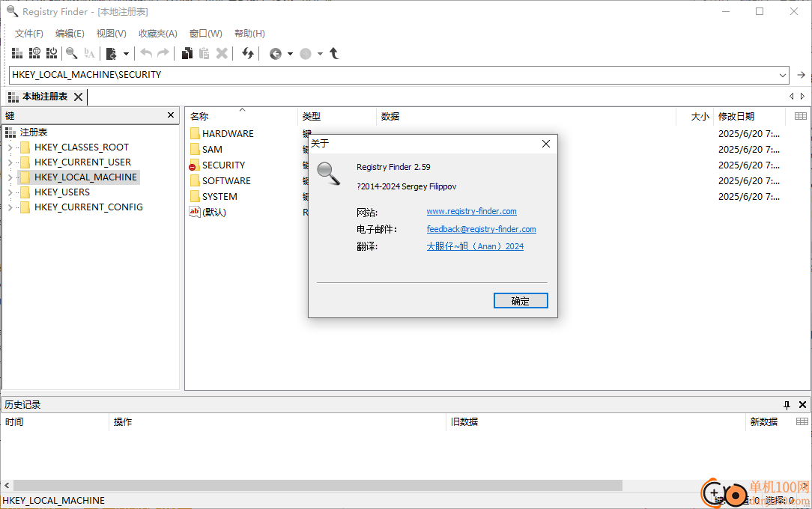The height and width of the screenshot is (509, 812).
Task: Open the back-history dropdown arrow
Action: tap(290, 53)
